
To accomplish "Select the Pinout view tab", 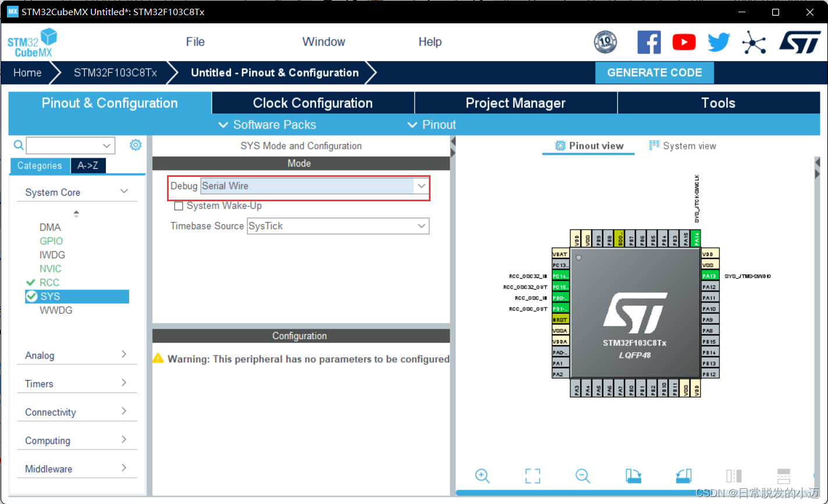I will click(x=589, y=145).
